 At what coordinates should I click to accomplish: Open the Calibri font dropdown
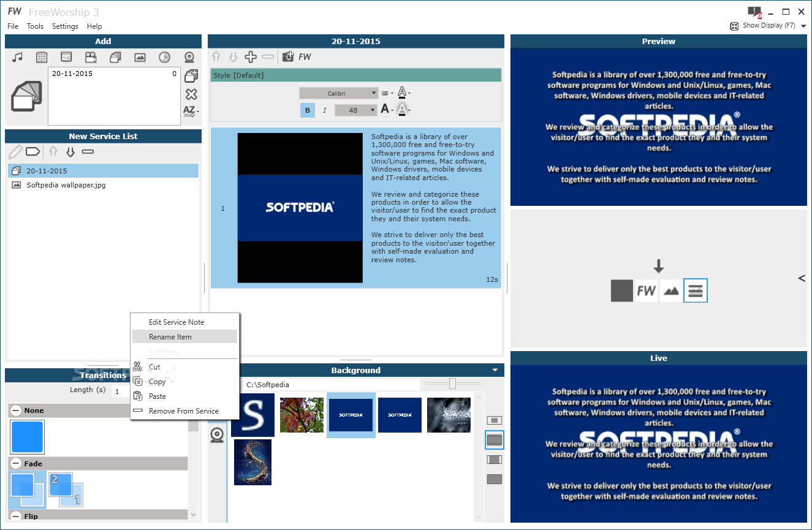(x=338, y=93)
